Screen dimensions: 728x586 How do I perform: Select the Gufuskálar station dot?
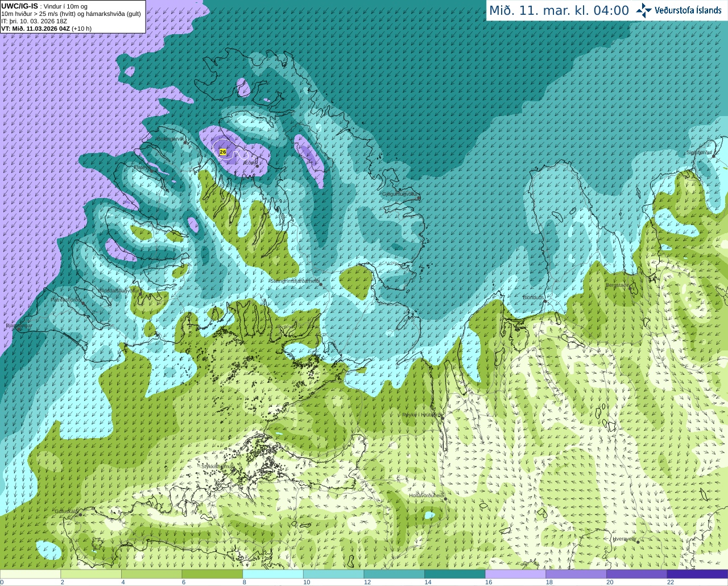[x=80, y=514]
